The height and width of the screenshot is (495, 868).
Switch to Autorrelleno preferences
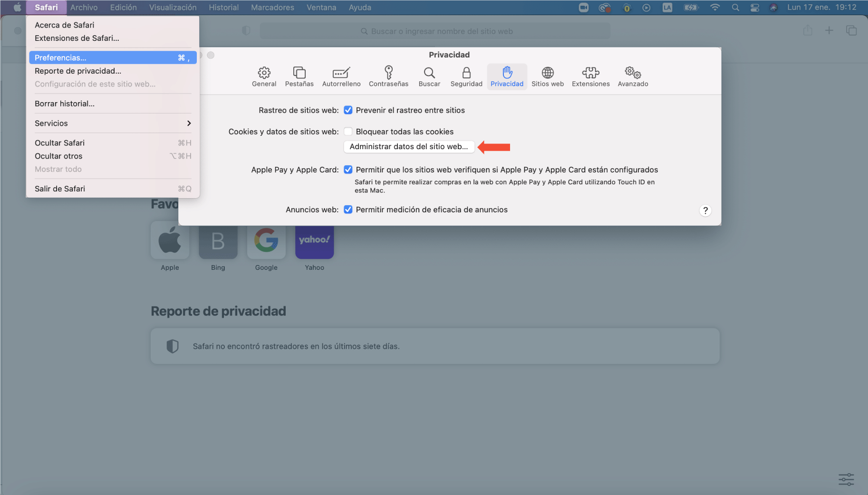click(341, 77)
